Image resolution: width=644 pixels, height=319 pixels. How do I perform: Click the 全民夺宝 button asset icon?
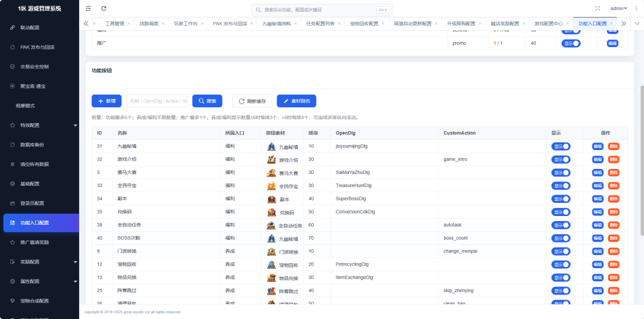pos(271,186)
